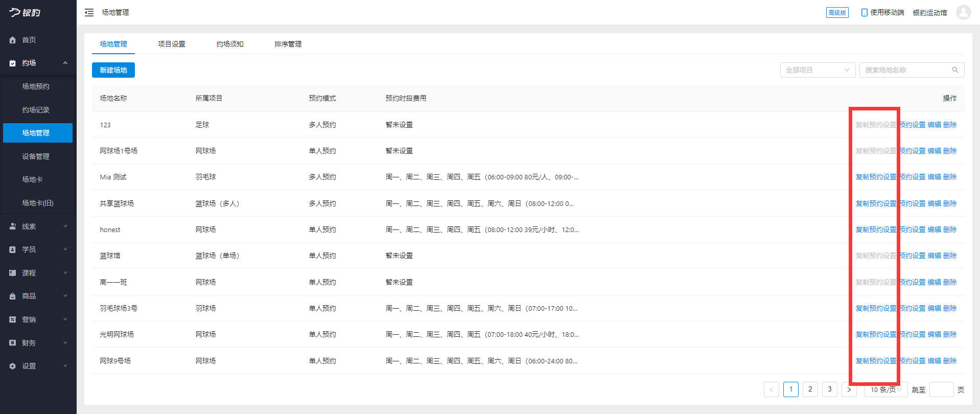The height and width of the screenshot is (414, 980).
Task: Switch to the 项目设置 tab
Action: [x=171, y=44]
